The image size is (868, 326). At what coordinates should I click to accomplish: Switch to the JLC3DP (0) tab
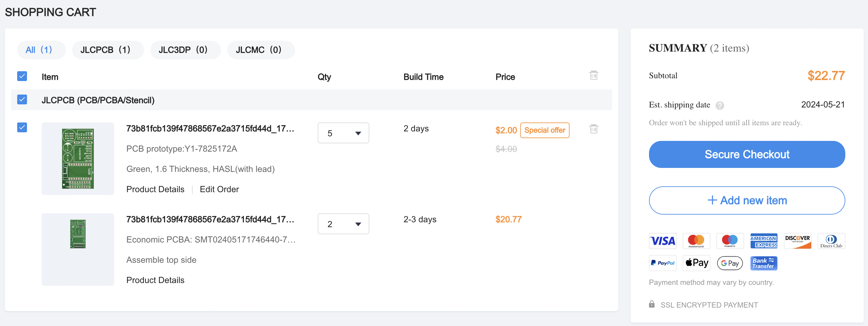point(183,50)
